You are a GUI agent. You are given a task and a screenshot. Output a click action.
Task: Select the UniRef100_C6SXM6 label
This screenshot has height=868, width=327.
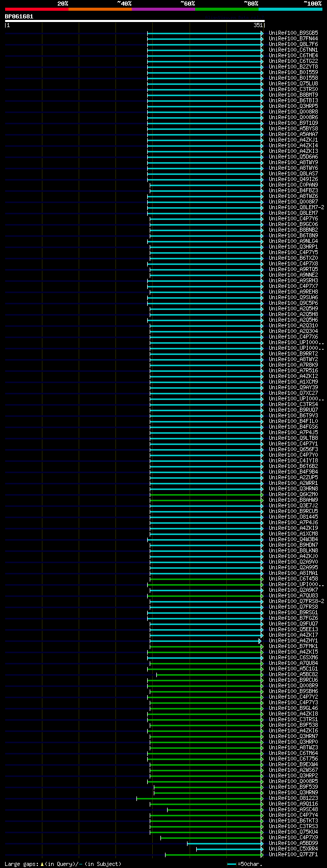(293, 658)
